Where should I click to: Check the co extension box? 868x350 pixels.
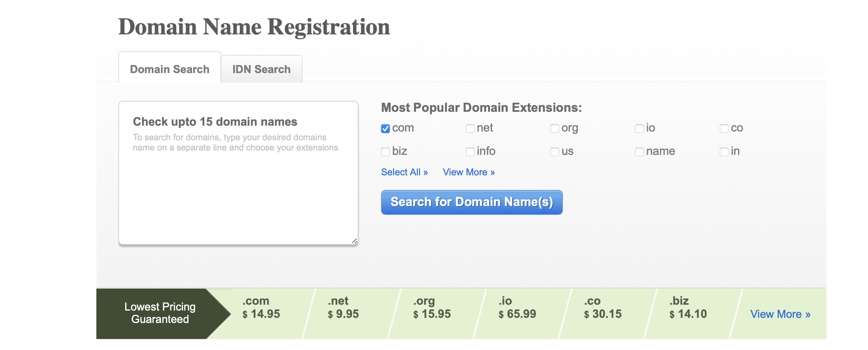(724, 129)
